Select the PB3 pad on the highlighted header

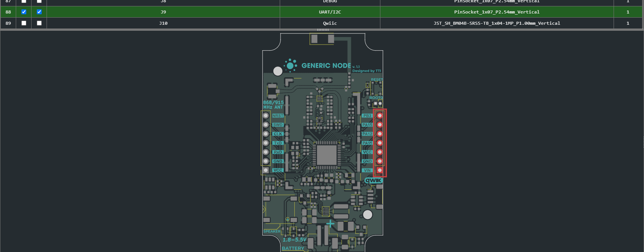pos(380,115)
